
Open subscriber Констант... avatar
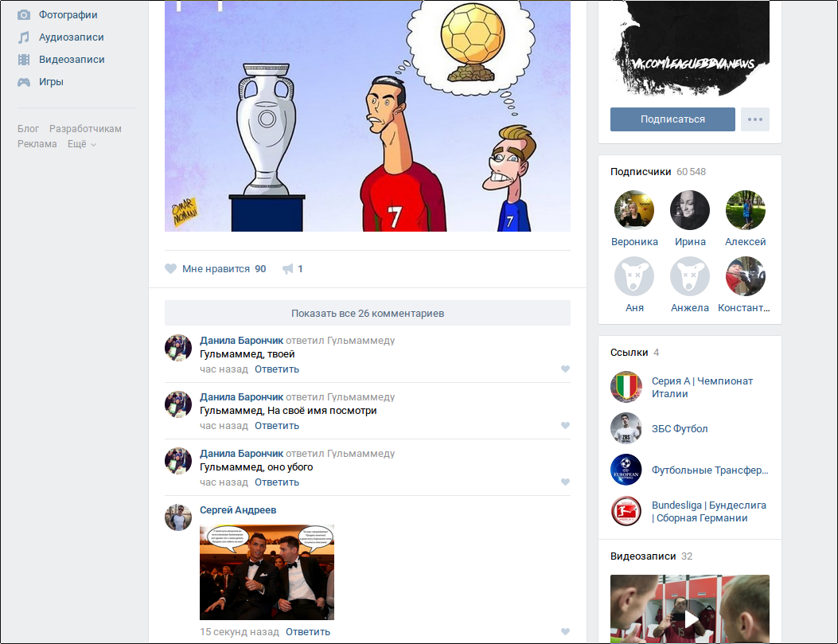coord(746,276)
